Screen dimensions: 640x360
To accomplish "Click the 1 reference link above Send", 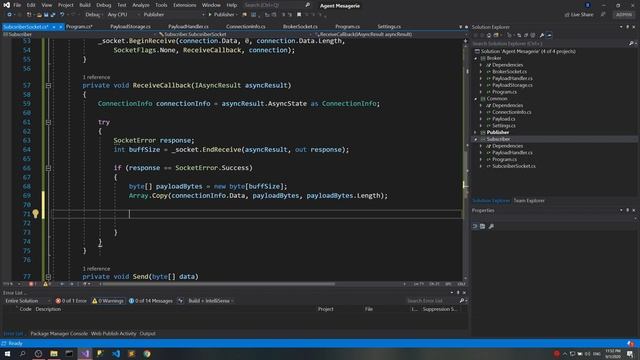I will pos(96,269).
